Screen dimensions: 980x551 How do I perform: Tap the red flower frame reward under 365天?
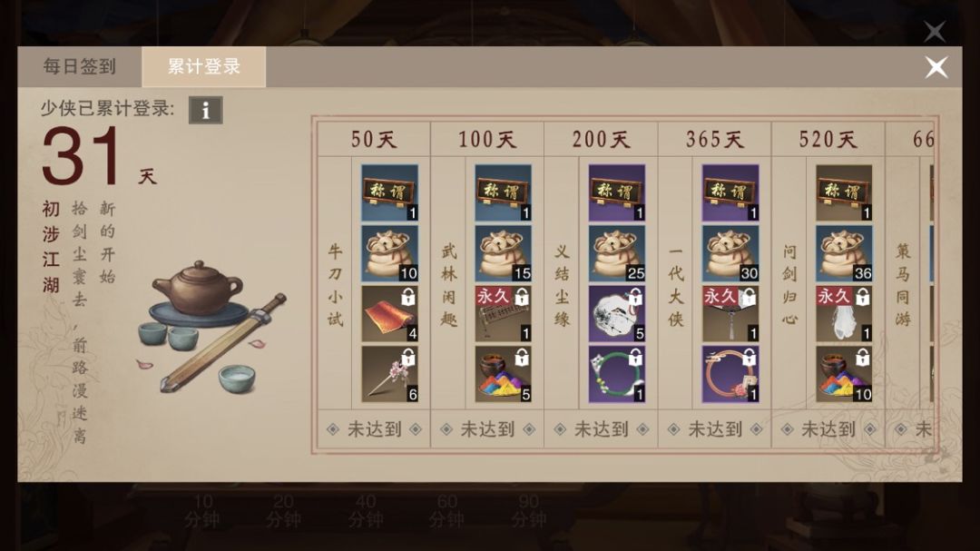pos(730,375)
